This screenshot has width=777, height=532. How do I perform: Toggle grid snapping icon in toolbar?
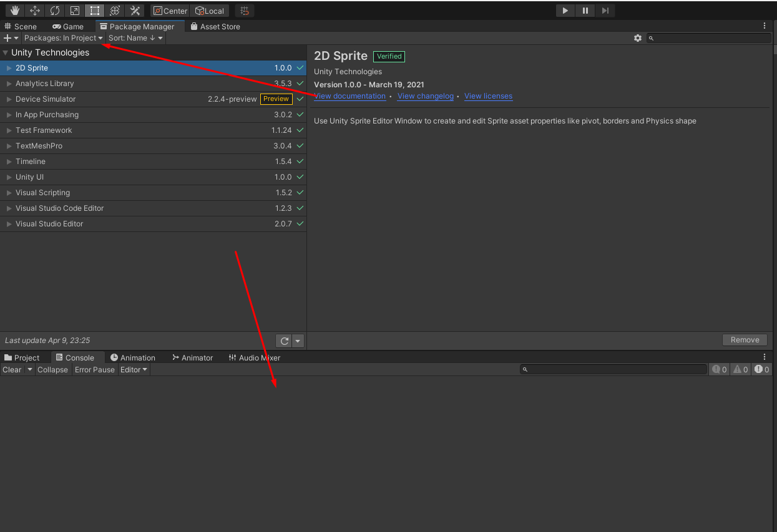click(245, 11)
